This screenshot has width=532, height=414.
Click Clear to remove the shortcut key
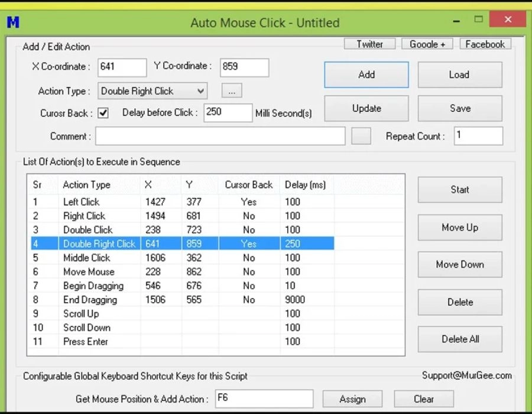click(423, 399)
